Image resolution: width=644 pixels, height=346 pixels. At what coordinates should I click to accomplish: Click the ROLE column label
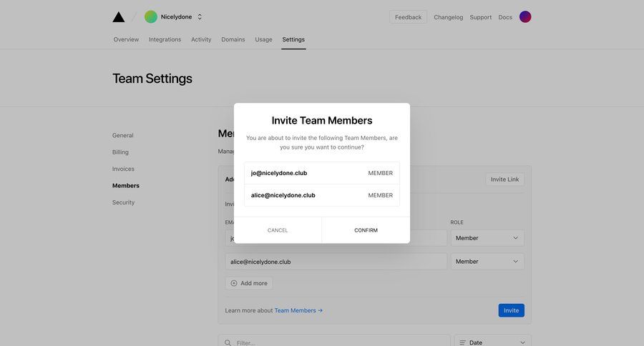tap(457, 222)
